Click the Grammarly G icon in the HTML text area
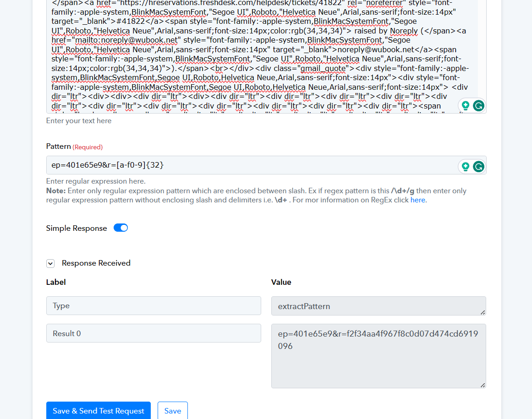532x419 pixels. point(478,106)
